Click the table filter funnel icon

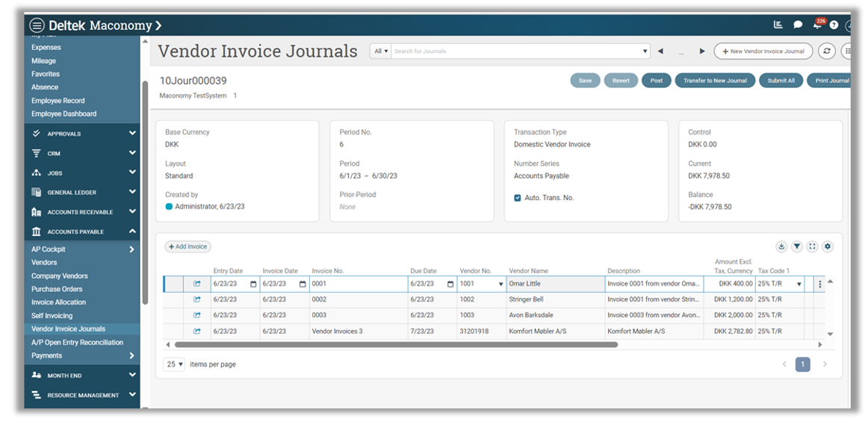click(797, 246)
